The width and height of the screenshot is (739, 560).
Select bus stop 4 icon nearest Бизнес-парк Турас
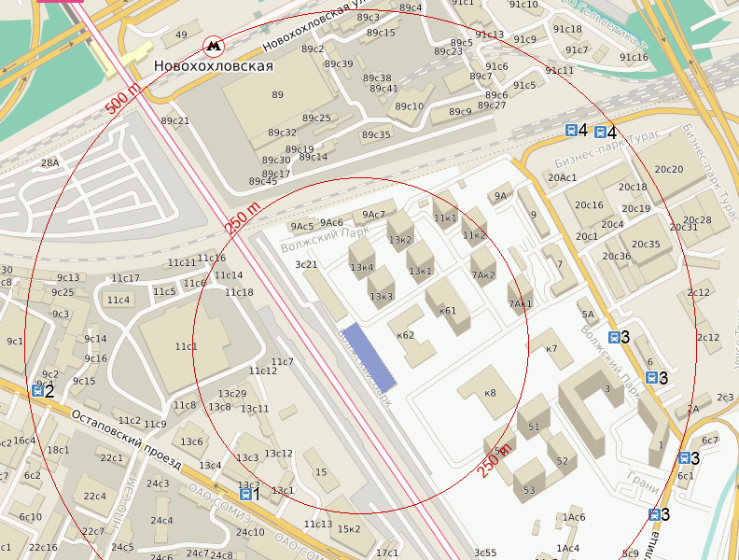tap(600, 132)
